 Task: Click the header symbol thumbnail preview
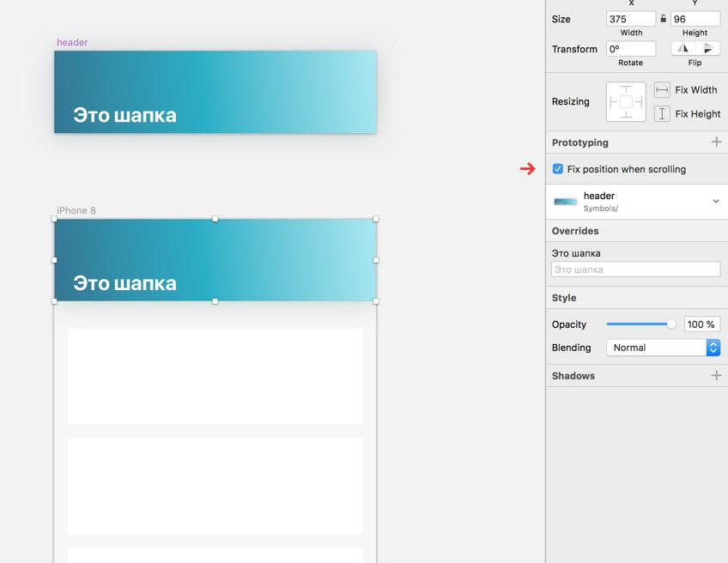coord(566,202)
